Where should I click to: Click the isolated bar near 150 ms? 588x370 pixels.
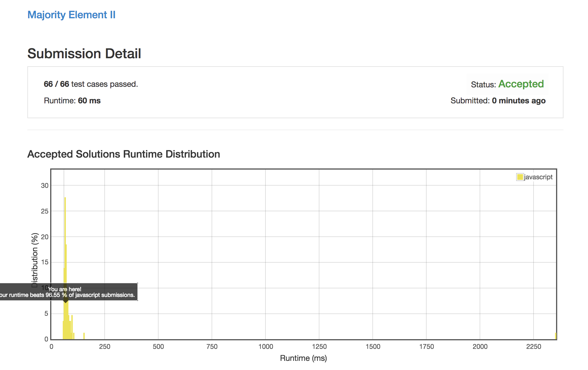(x=84, y=336)
